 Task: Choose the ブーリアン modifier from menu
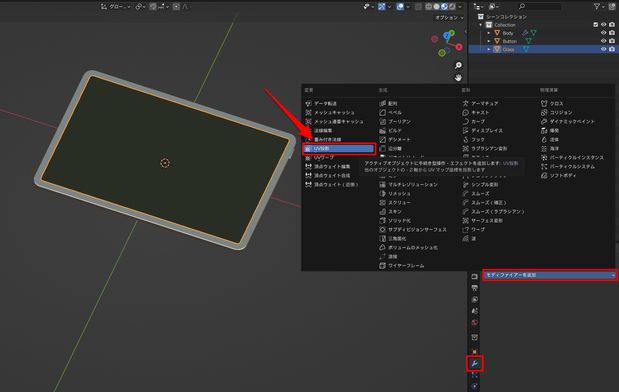pos(395,122)
